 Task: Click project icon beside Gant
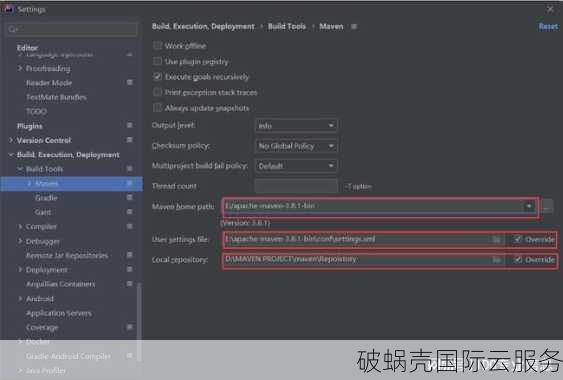130,212
